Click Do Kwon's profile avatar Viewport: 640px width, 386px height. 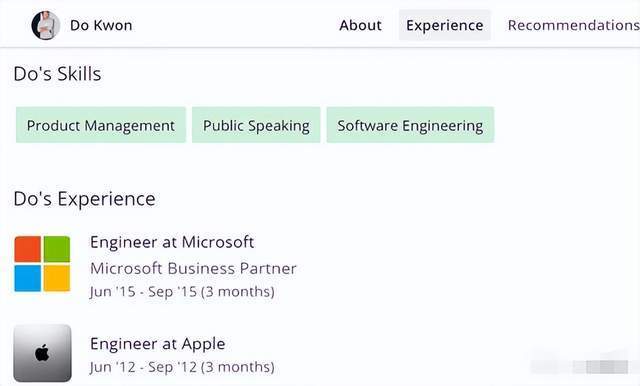click(x=46, y=25)
